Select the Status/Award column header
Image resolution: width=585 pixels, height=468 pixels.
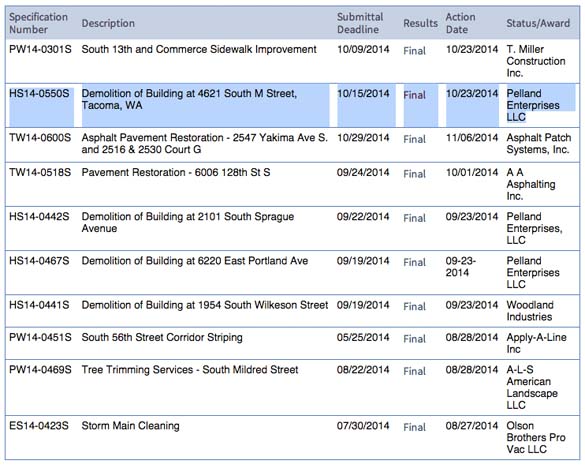pyautogui.click(x=538, y=23)
